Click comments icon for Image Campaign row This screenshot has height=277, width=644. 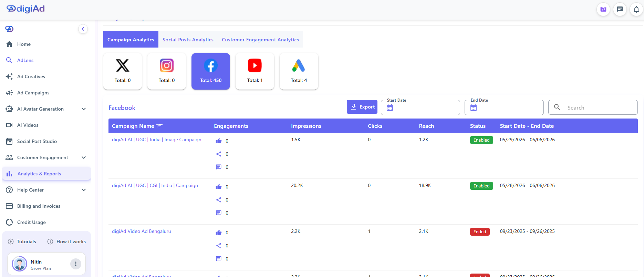coord(219,167)
